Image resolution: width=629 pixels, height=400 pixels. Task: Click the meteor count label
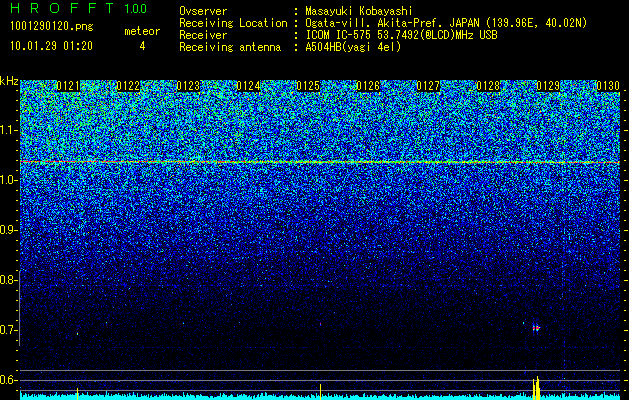[142, 31]
